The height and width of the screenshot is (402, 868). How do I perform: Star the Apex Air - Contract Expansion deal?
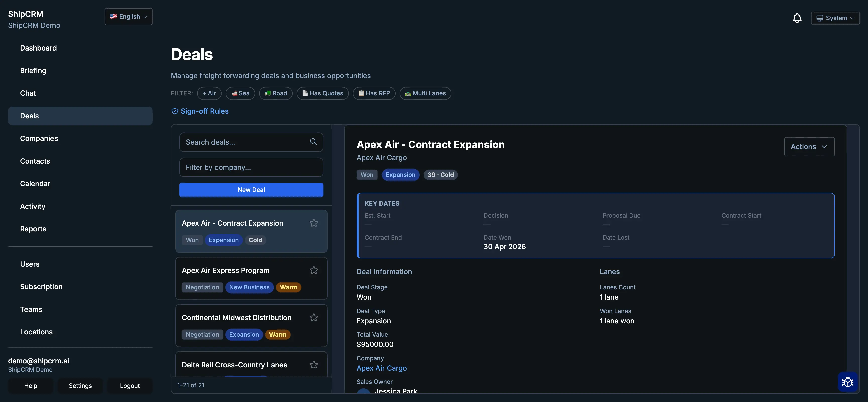tap(314, 223)
